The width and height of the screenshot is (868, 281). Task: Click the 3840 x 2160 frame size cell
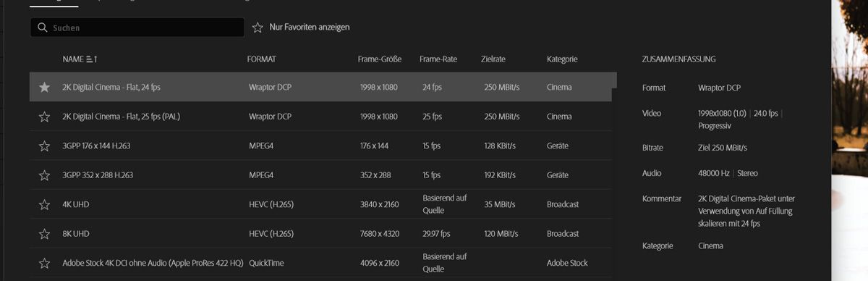(x=380, y=205)
